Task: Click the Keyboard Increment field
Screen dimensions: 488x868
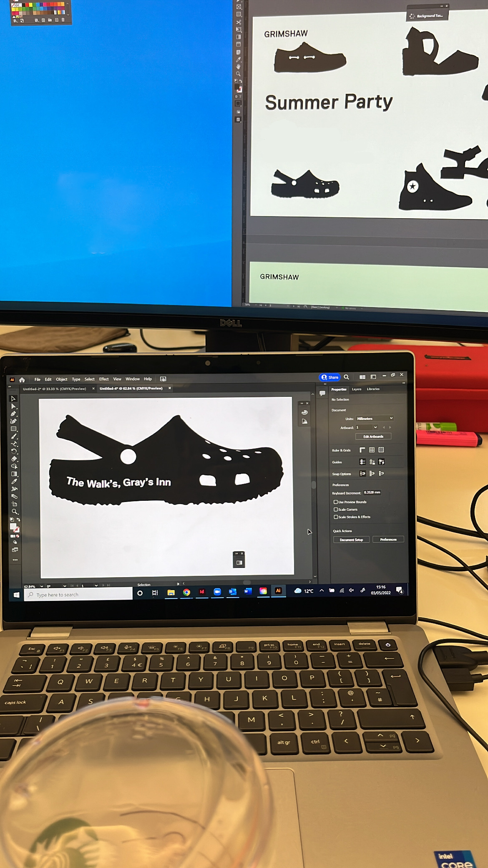Action: (x=372, y=492)
